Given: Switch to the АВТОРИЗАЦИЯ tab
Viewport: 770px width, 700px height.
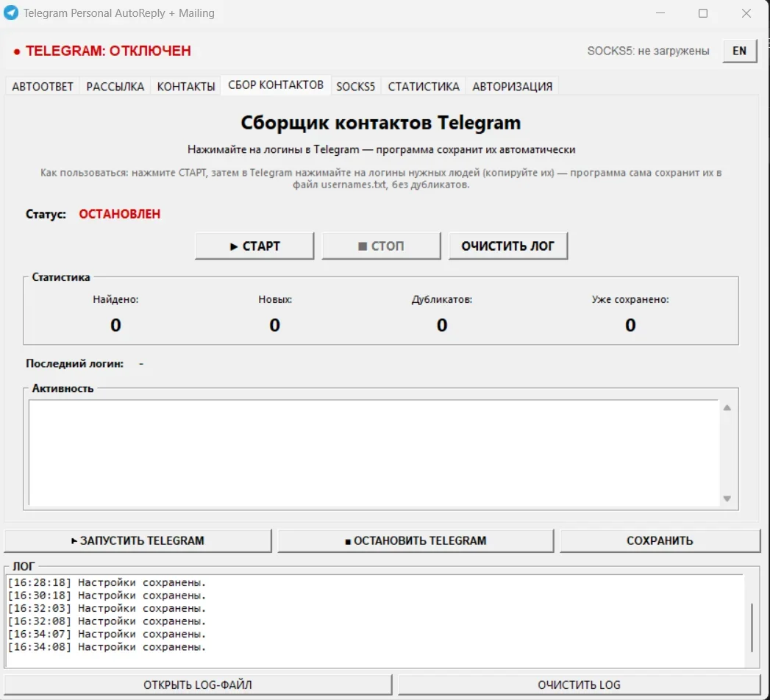Looking at the screenshot, I should [512, 86].
